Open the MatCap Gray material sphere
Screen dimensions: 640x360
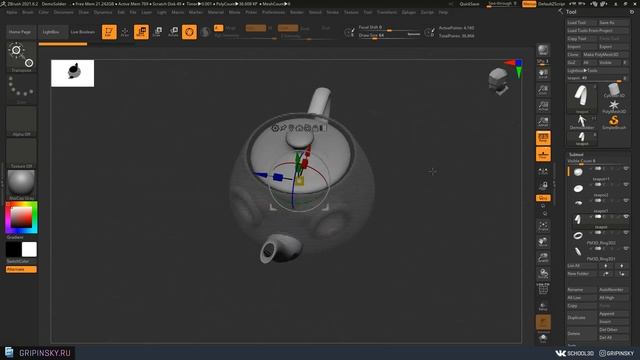tap(21, 184)
